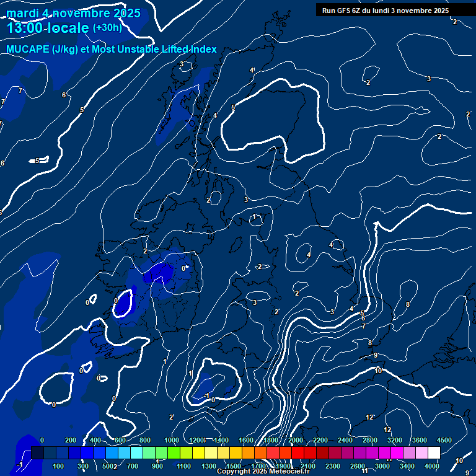Click the legend label '3600'

420,440
